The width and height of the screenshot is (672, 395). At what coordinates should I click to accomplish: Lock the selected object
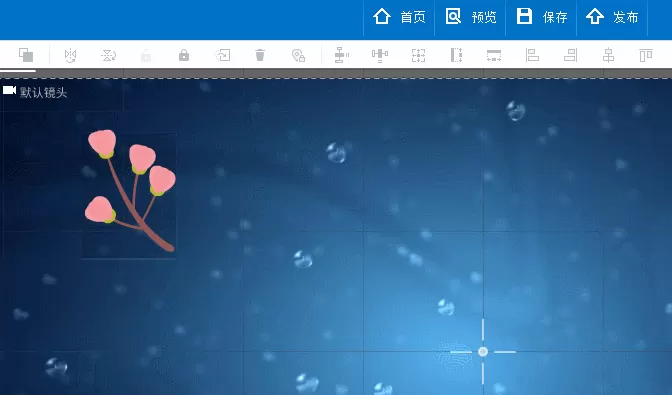pyautogui.click(x=184, y=55)
